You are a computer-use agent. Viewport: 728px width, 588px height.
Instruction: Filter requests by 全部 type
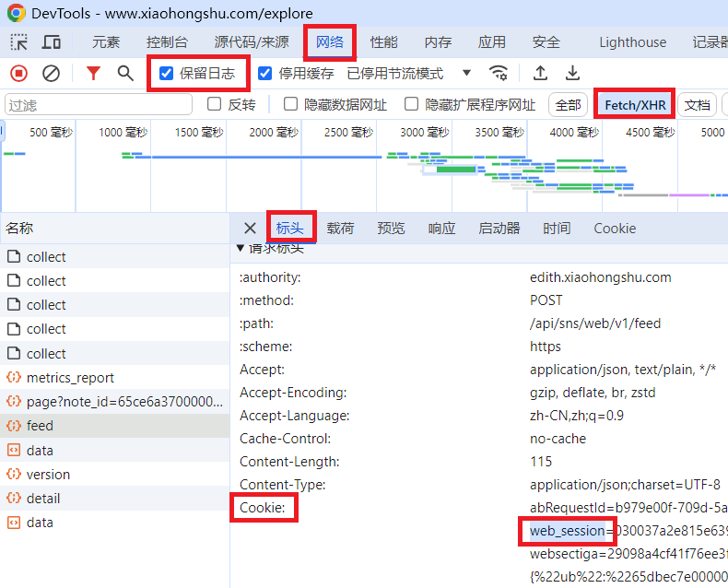tap(568, 105)
